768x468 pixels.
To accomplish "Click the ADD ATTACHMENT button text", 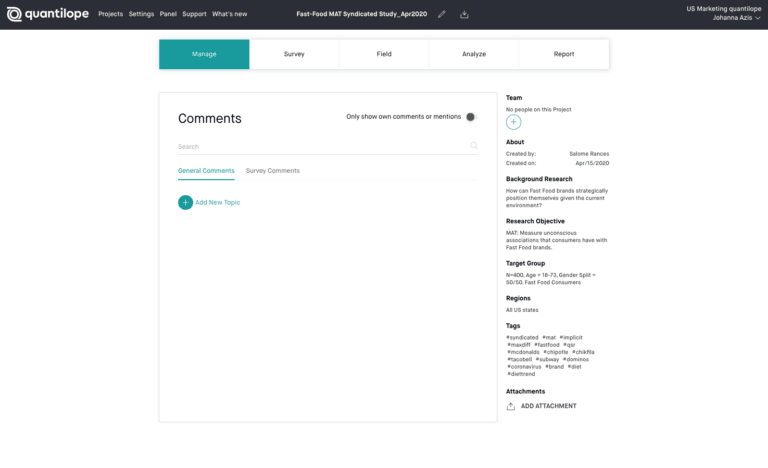I will point(548,406).
